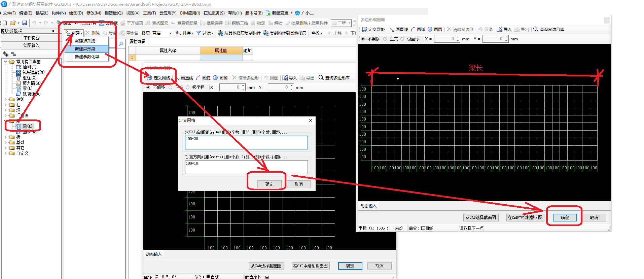The image size is (644, 279).
Task: Open the 二维 view combo box
Action: tap(341, 23)
